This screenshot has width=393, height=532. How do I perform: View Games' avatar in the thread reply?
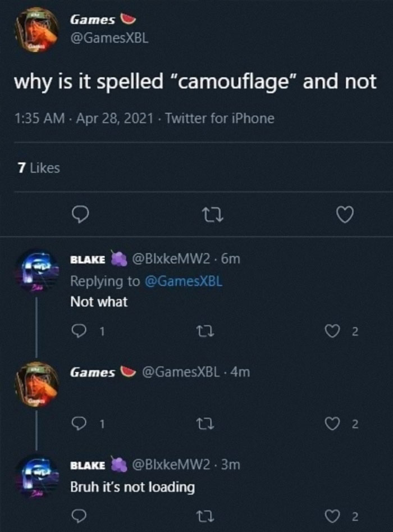coord(36,382)
